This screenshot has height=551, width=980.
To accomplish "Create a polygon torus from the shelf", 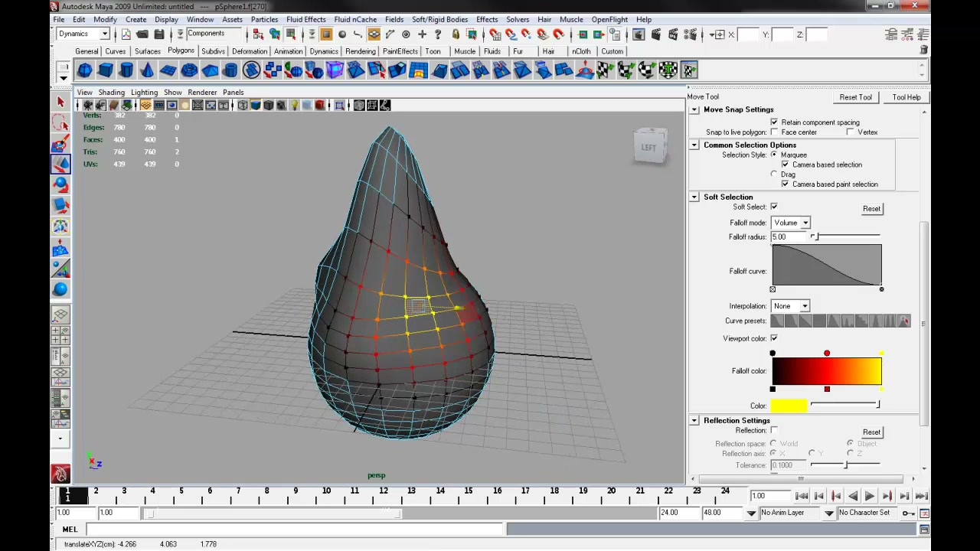I will 189,70.
